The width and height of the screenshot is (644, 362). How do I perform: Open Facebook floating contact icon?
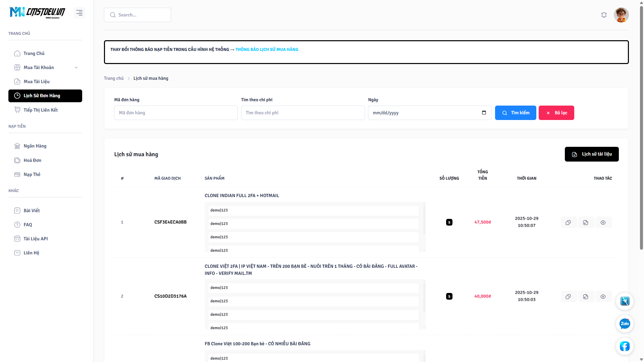(625, 346)
